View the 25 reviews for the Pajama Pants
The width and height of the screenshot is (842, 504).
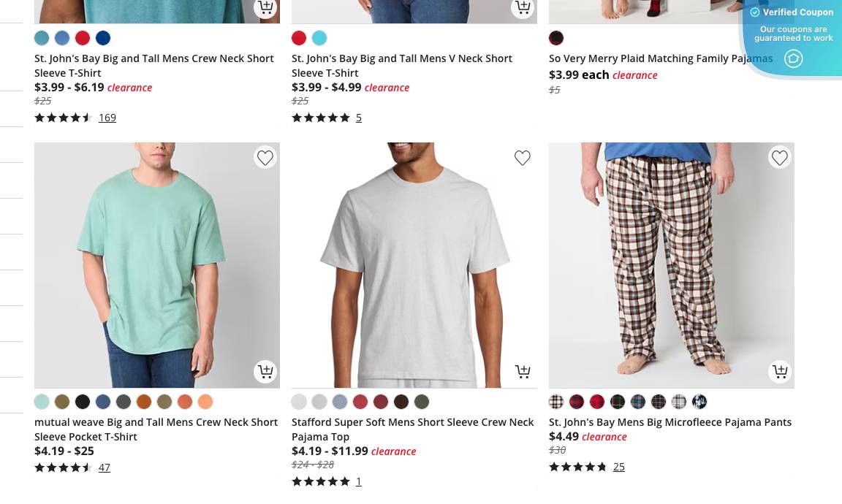[x=619, y=466]
